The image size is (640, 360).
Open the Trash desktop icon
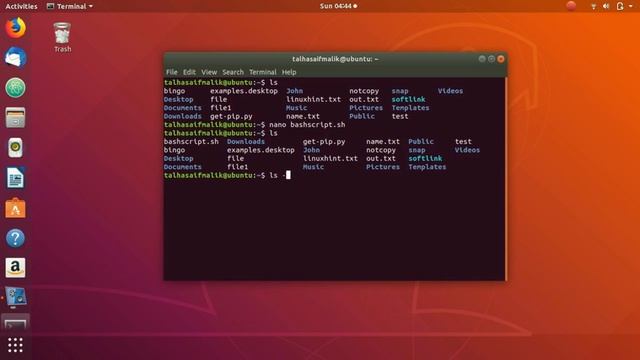pyautogui.click(x=62, y=37)
